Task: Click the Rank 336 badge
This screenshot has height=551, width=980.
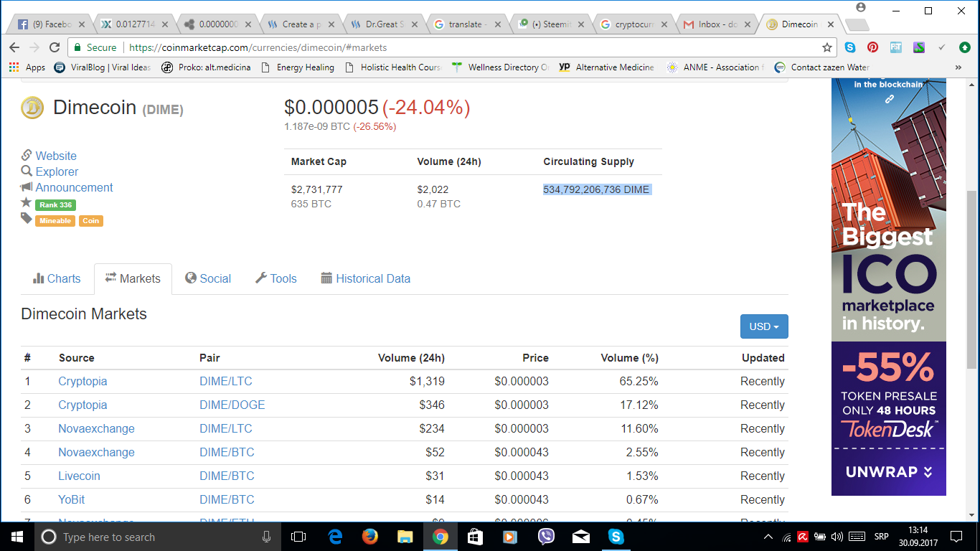Action: [55, 205]
